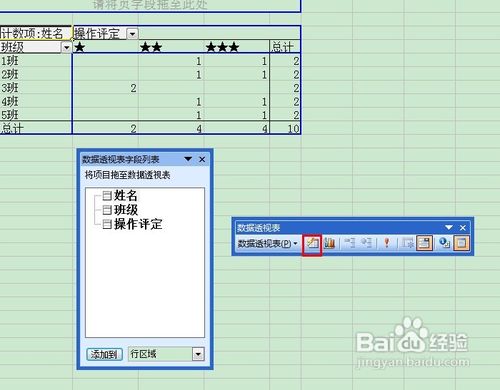The image size is (500, 390).
Task: Open the Chart Wizard from PivotTable toolbar
Action: 329,243
